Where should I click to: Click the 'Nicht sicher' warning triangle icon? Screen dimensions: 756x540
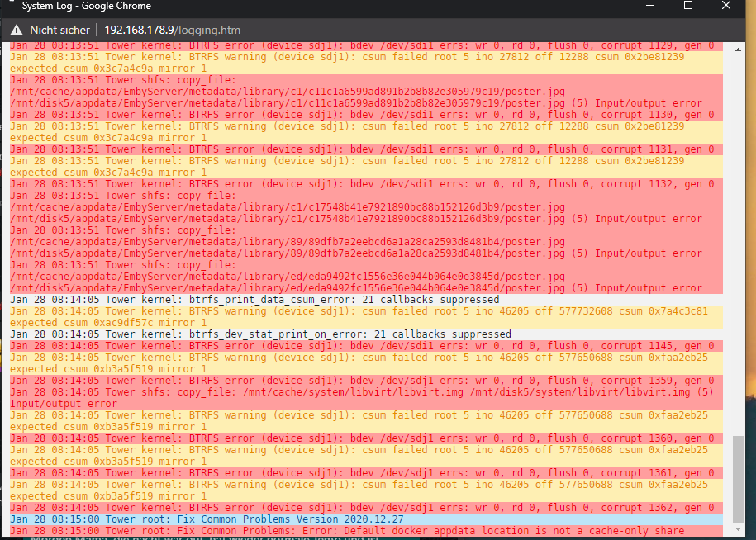click(17, 30)
